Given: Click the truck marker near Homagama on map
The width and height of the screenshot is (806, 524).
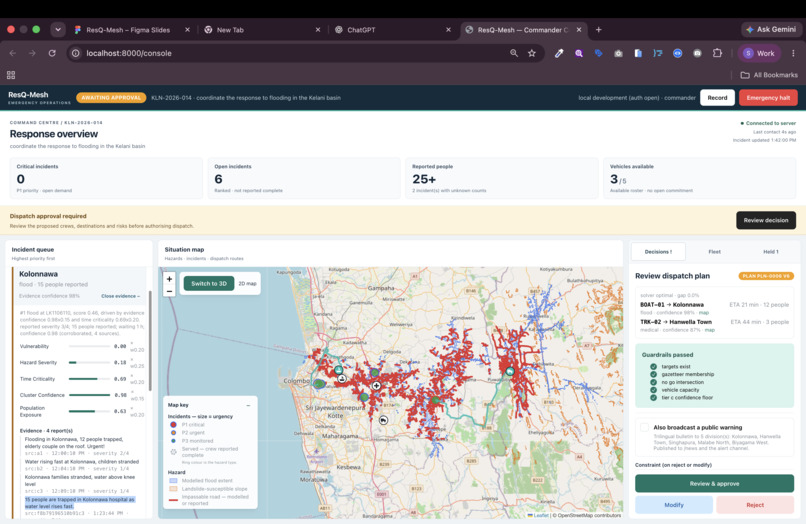Looking at the screenshot, I should coord(383,420).
